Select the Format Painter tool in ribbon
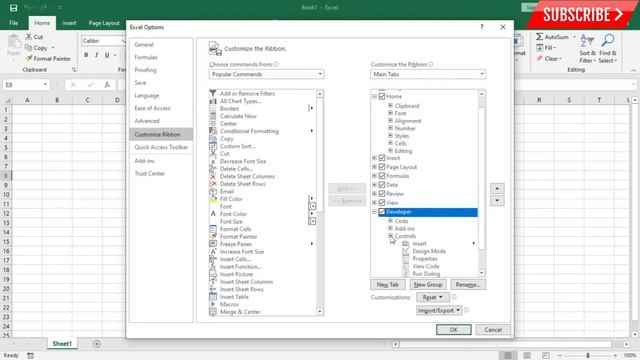 [48, 59]
